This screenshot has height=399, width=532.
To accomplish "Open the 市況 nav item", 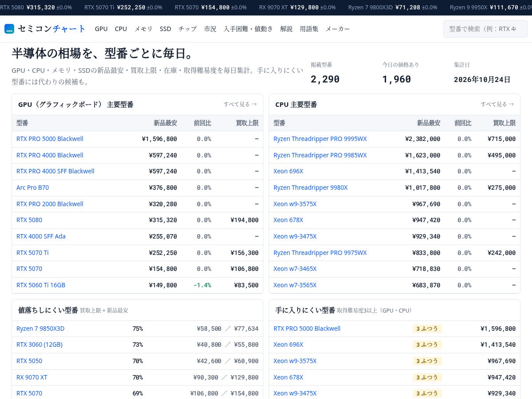I will click(210, 29).
